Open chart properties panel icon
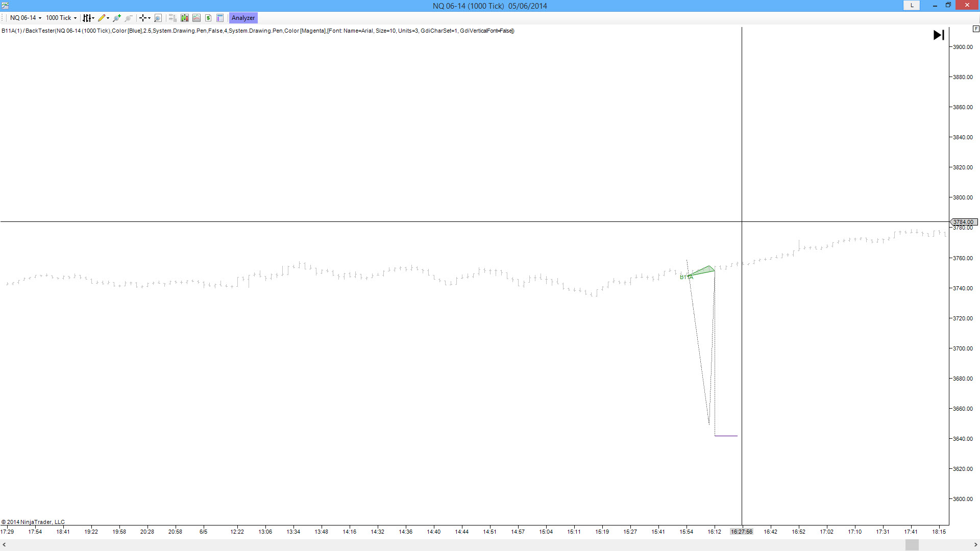 tap(220, 18)
